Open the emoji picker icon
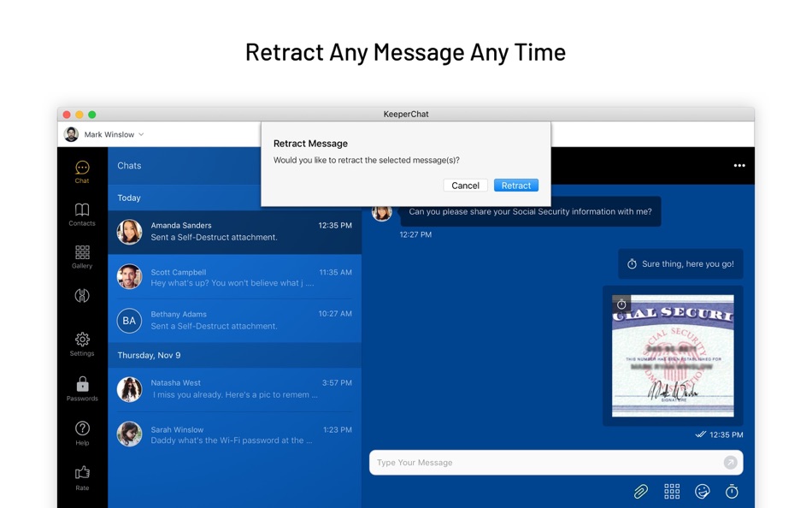 (703, 491)
